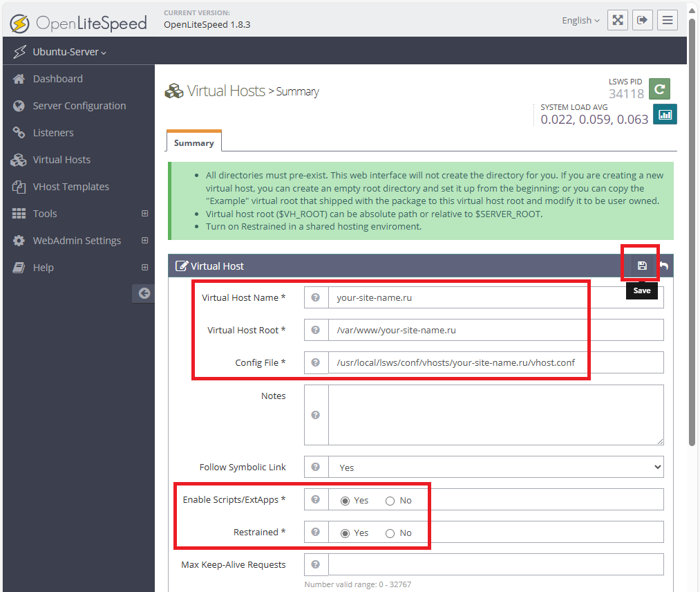
Task: Open help for Enable Scripts/ExtApps
Action: tap(316, 499)
